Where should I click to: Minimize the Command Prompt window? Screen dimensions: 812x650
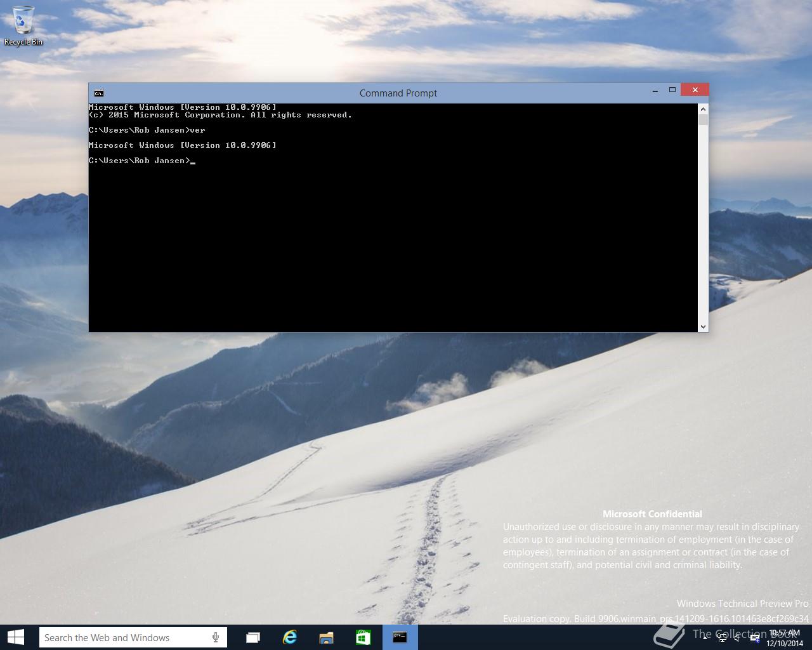click(655, 91)
